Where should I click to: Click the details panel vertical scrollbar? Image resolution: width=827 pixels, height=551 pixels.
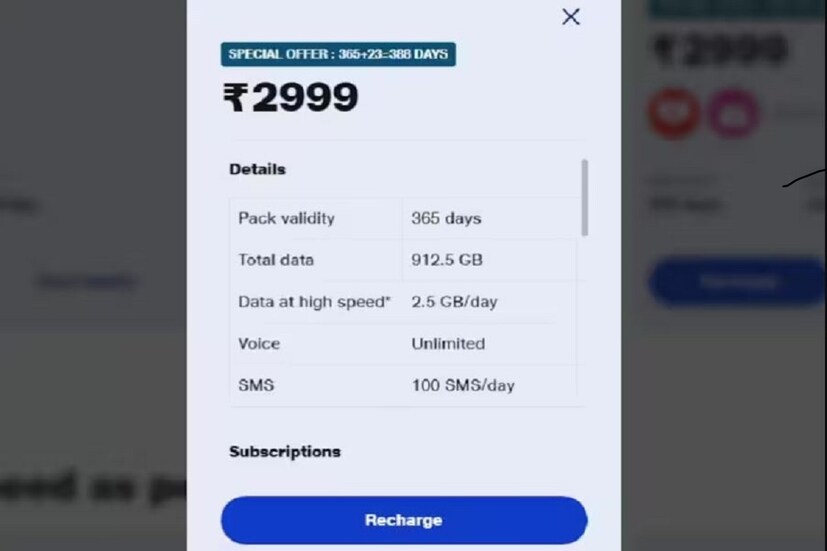point(584,197)
